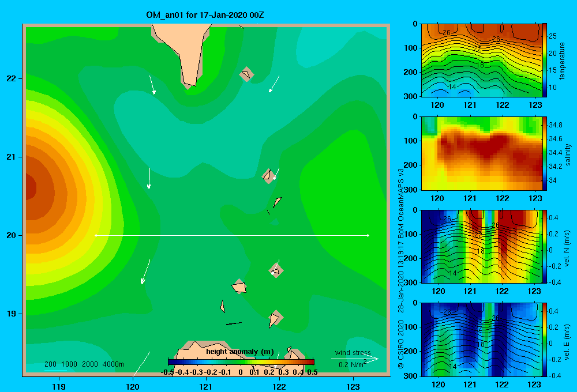Screen dimensions: 577x392
Task: Click the southern tip of Taiwan landmass
Action: (190, 85)
